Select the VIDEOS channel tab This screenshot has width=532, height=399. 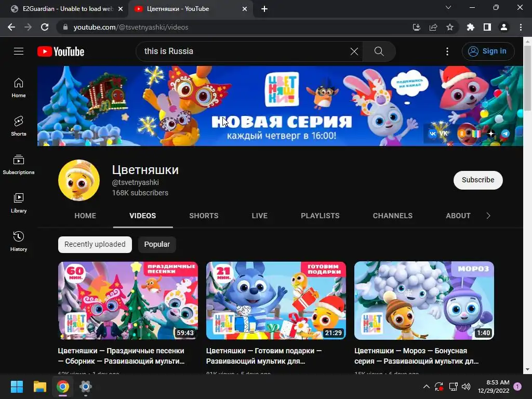pos(143,216)
